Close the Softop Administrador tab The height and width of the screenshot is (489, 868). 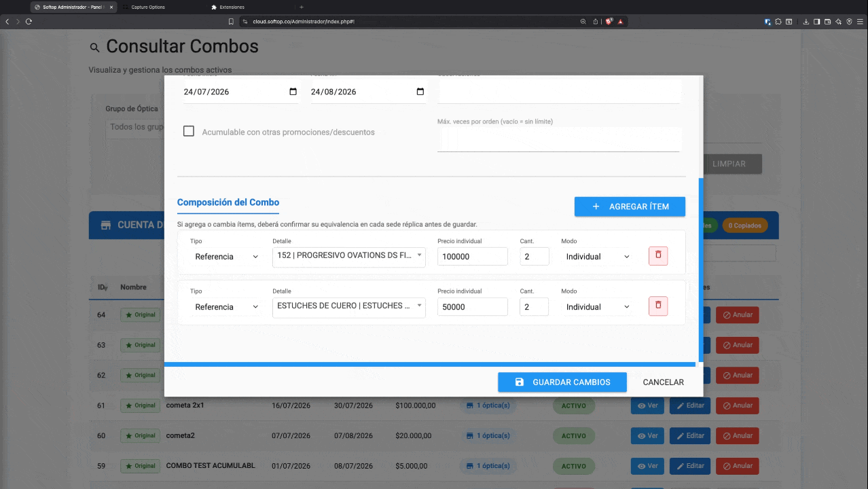pos(112,7)
